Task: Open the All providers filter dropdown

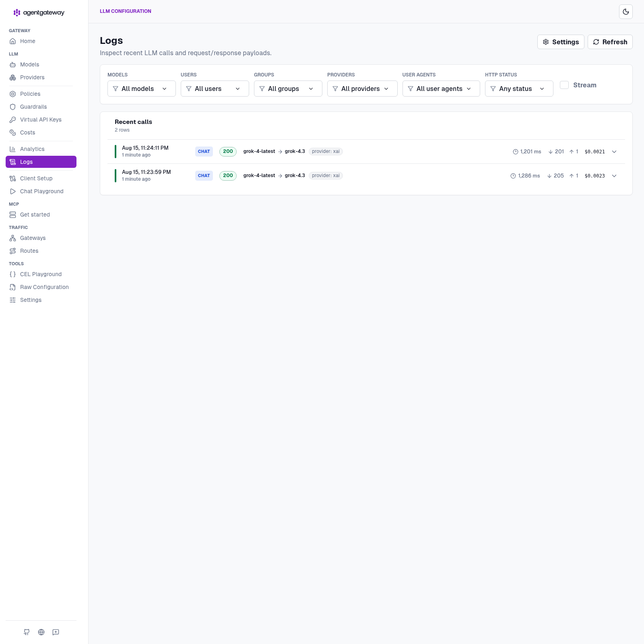Action: 362,89
